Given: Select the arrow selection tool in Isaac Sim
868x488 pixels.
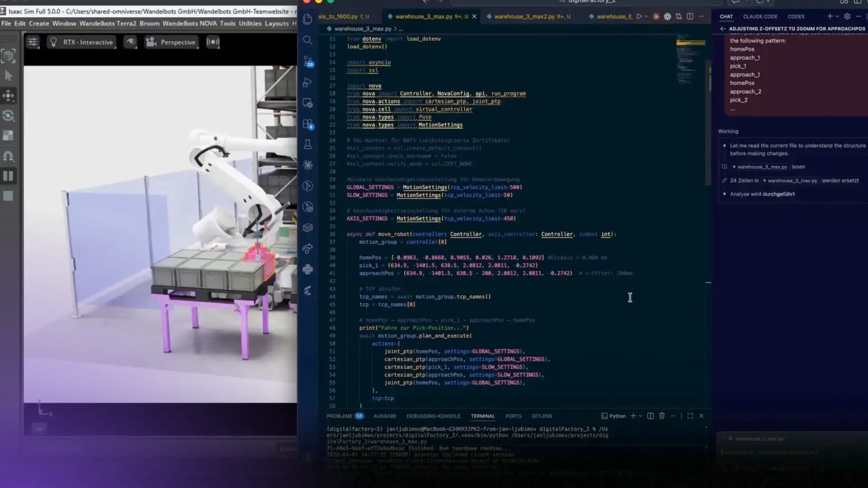Looking at the screenshot, I should coord(8,75).
